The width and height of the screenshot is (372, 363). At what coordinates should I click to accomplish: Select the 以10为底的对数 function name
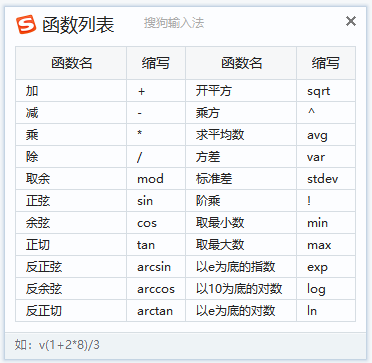pos(239,289)
